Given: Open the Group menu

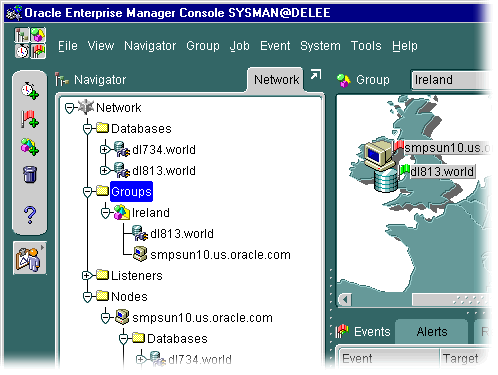Looking at the screenshot, I should point(203,46).
